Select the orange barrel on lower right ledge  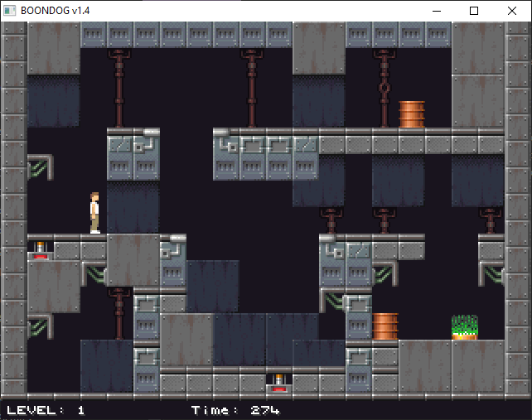point(385,326)
